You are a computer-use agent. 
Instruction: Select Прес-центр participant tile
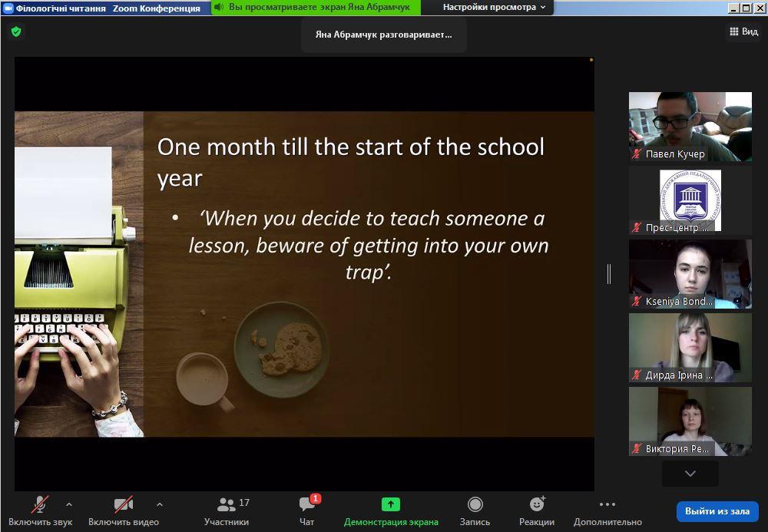690,200
